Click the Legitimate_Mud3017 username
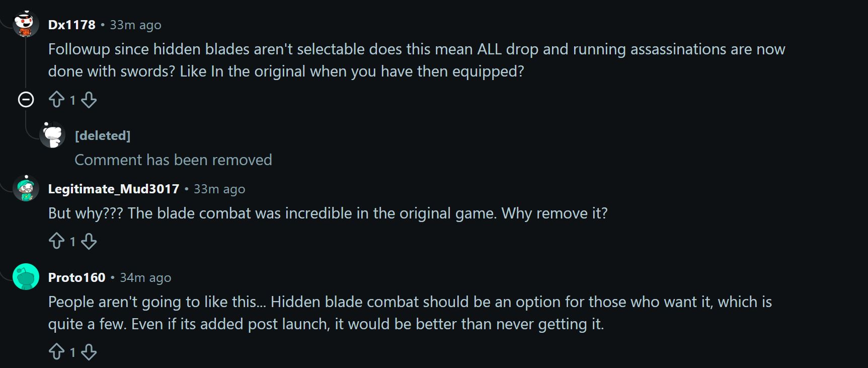Image resolution: width=868 pixels, height=368 pixels. [113, 189]
